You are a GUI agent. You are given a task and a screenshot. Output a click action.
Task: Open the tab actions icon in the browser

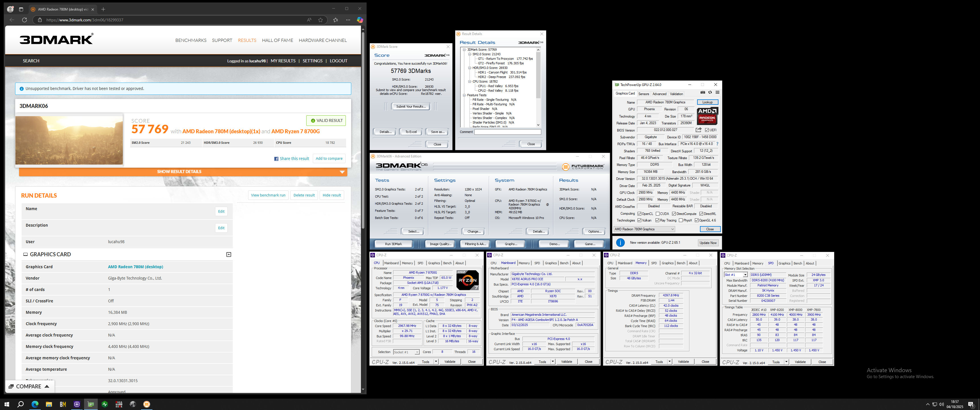tap(21, 9)
